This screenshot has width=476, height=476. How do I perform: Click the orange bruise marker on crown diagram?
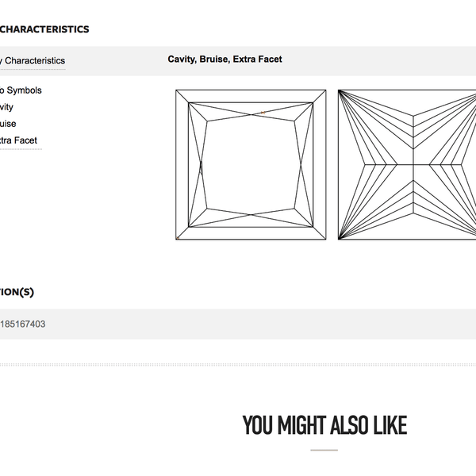tap(263, 113)
